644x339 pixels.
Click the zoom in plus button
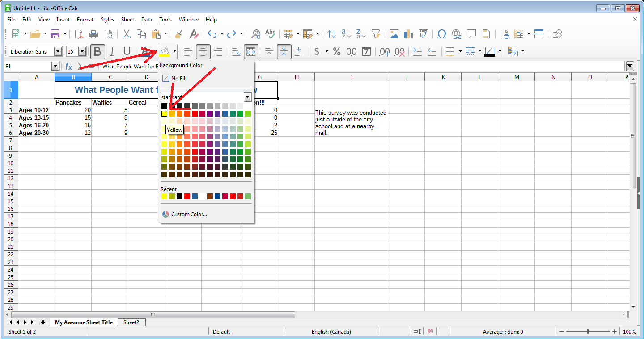pos(614,331)
